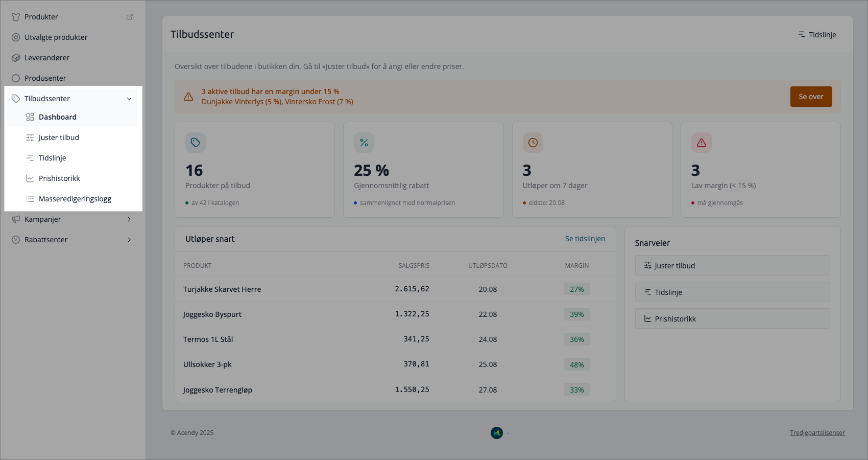Viewport: 868px width, 460px height.
Task: Click the Leverandører box icon
Action: [16, 58]
